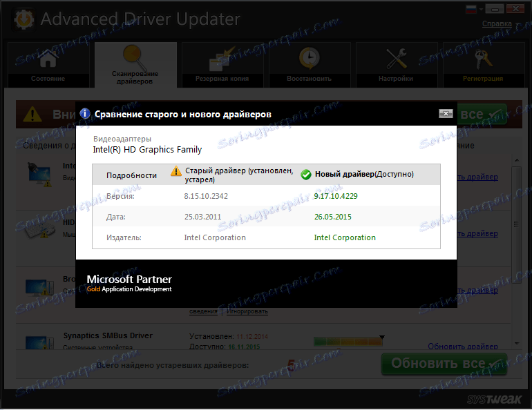Click the computer icon of Broadcom row
Viewport: 532px width, 410px height.
coord(39,287)
